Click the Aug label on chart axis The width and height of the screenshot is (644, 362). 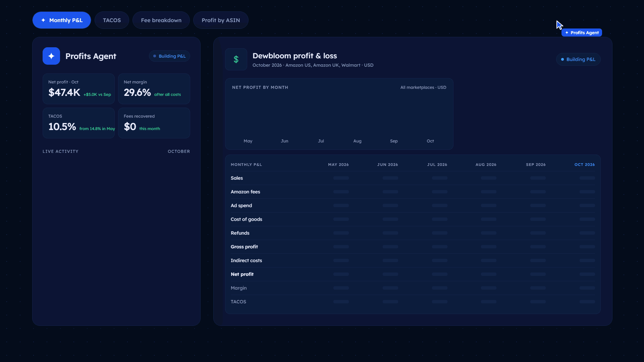click(x=357, y=141)
